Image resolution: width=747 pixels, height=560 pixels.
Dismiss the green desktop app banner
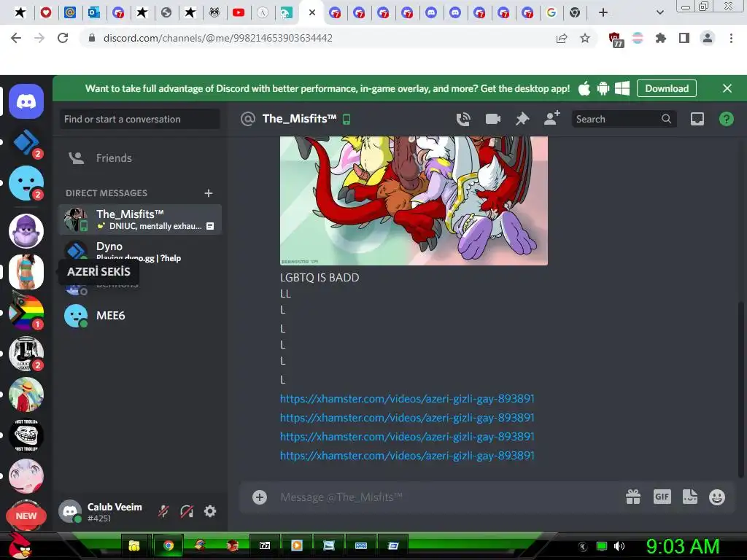727,88
